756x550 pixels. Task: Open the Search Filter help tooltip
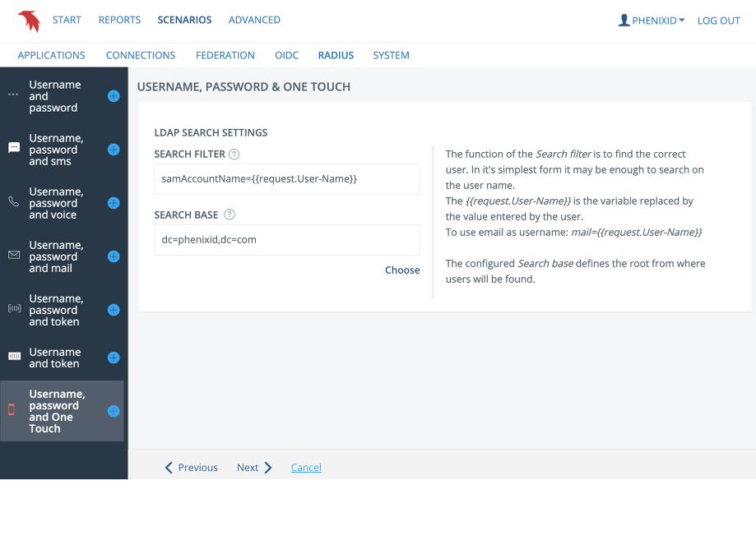tap(233, 154)
